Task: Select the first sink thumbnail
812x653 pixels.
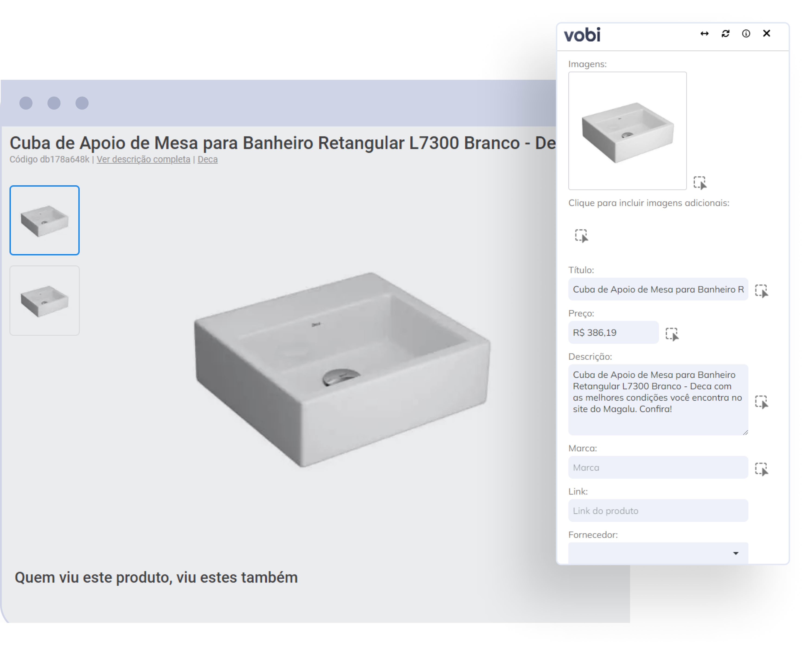Action: click(x=44, y=220)
